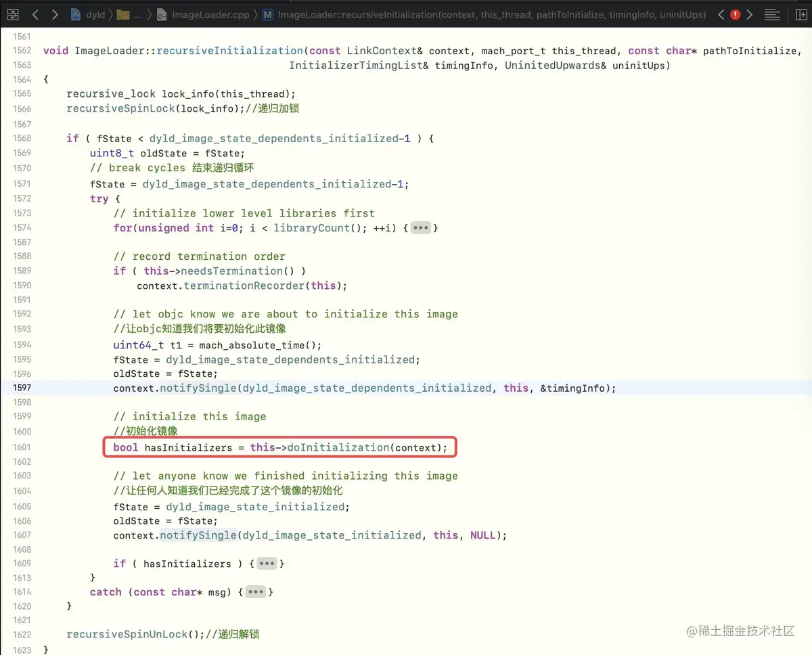Jump to the previous issue chevron
The width and height of the screenshot is (812, 655).
(721, 14)
